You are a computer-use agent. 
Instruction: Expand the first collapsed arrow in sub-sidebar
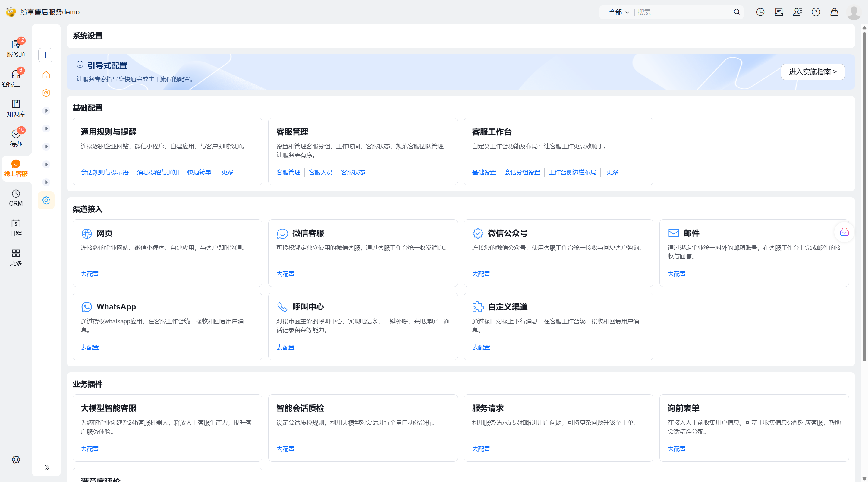(x=46, y=111)
